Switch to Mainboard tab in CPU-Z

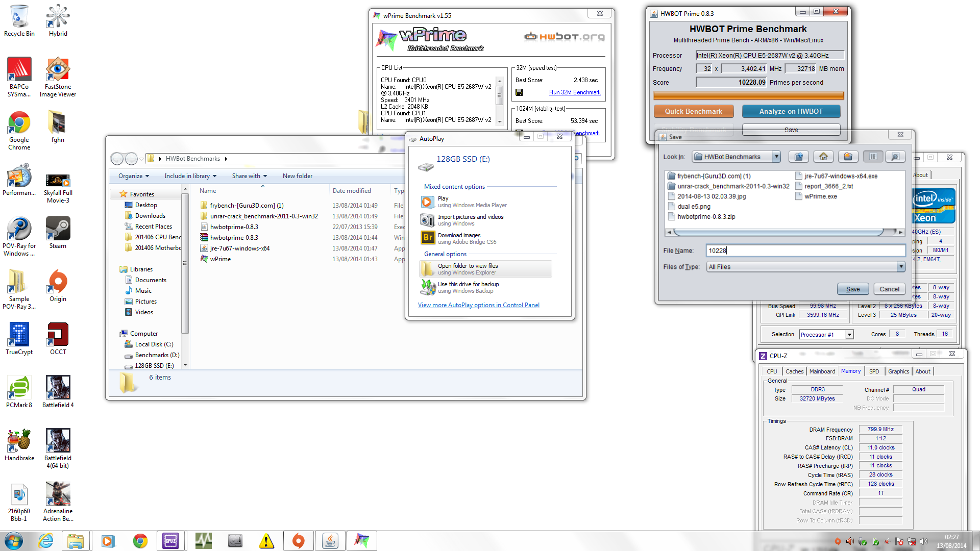point(822,371)
